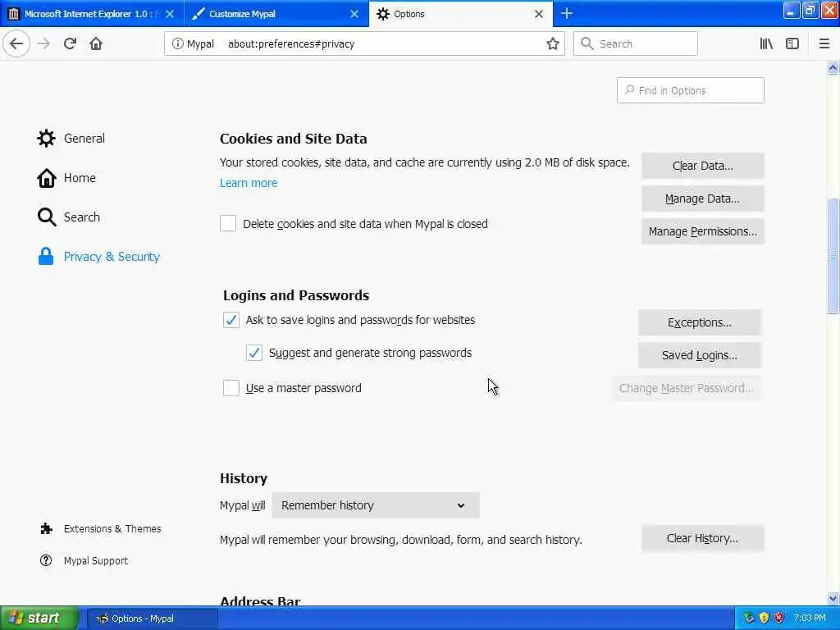The height and width of the screenshot is (630, 840).
Task: Open the Library icon in toolbar
Action: pyautogui.click(x=766, y=44)
